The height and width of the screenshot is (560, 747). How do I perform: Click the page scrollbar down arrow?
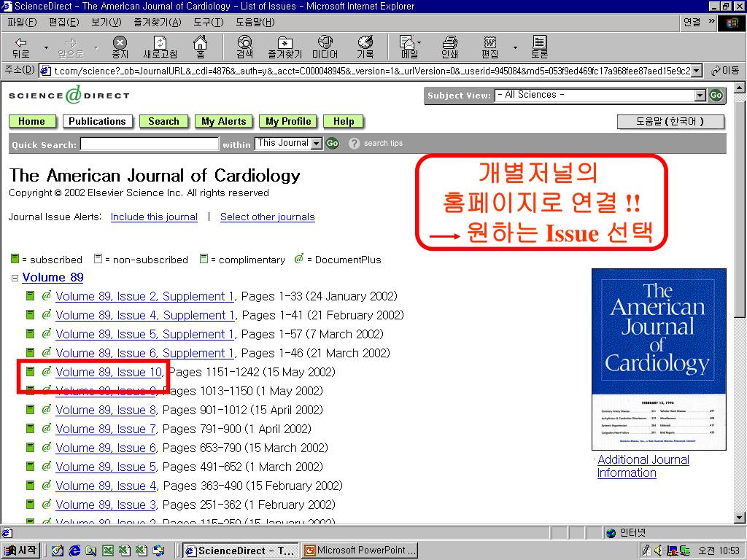point(740,518)
